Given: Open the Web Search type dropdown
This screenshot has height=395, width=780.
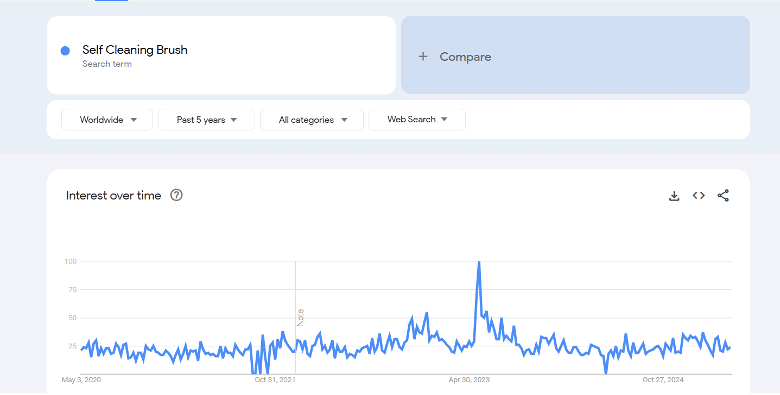Looking at the screenshot, I should pyautogui.click(x=417, y=119).
